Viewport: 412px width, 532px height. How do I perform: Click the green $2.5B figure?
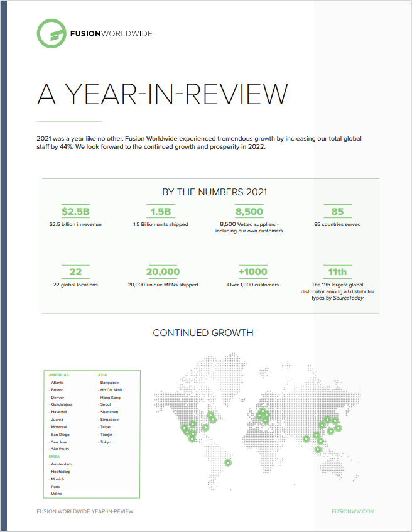pos(75,212)
